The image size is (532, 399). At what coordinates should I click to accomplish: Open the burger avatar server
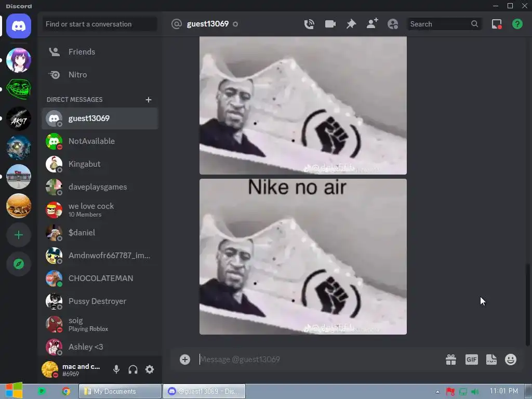(x=19, y=206)
